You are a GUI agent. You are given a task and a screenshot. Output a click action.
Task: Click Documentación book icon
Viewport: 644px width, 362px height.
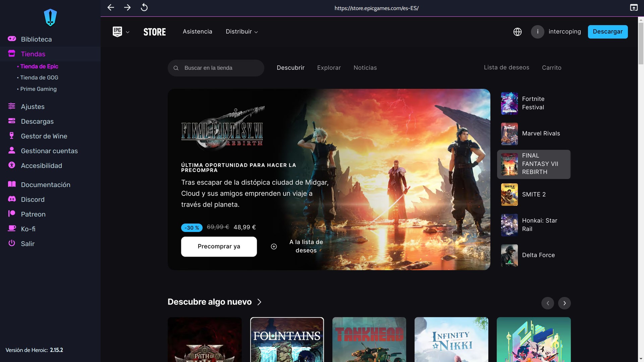(12, 184)
